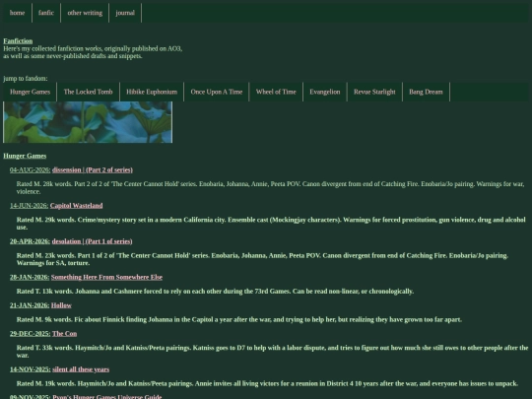Open the dissension story link
This screenshot has width=532, height=399.
point(67,170)
